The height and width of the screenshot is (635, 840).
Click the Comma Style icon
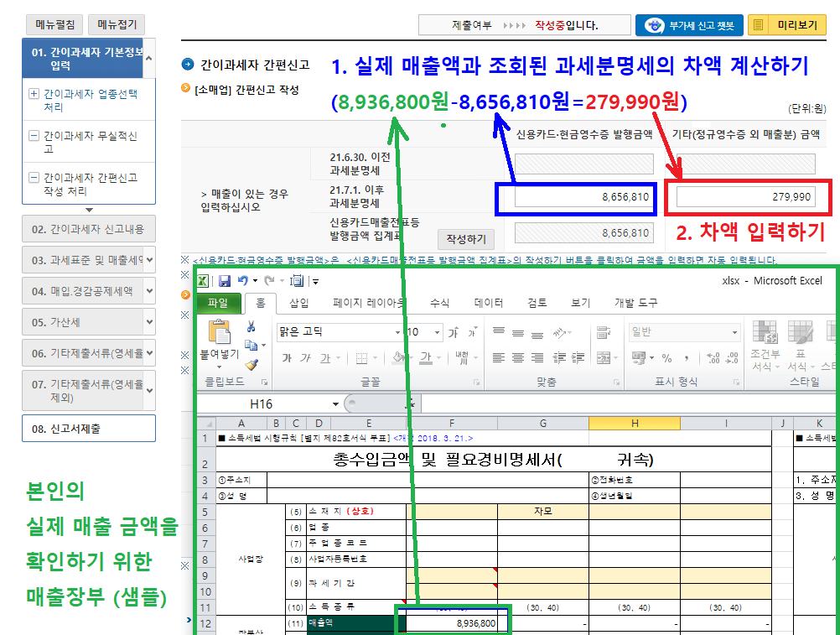tap(686, 357)
